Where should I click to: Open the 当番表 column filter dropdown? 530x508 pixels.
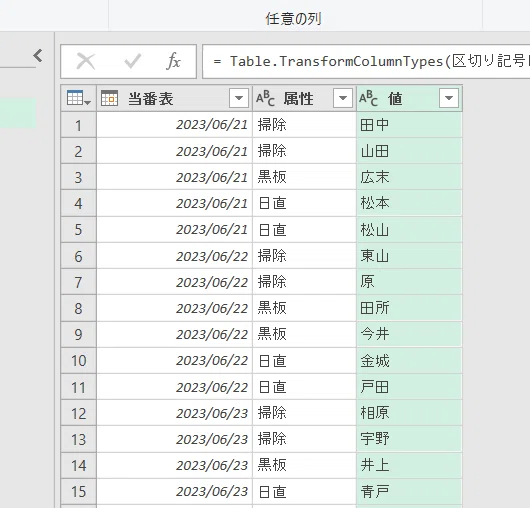click(239, 98)
